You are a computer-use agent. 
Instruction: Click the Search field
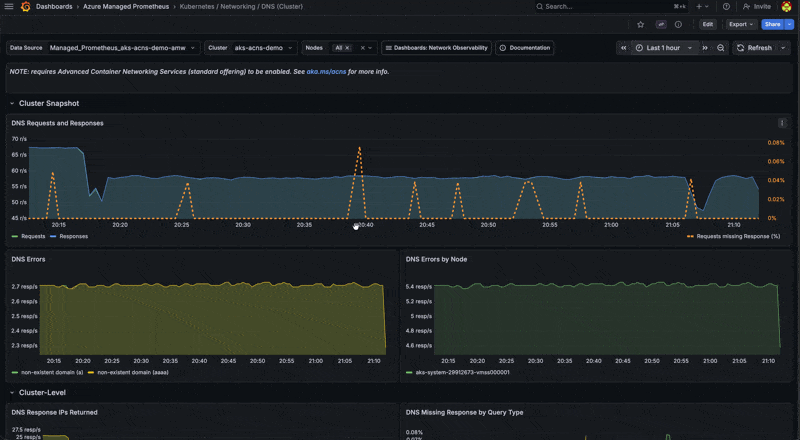pyautogui.click(x=611, y=7)
